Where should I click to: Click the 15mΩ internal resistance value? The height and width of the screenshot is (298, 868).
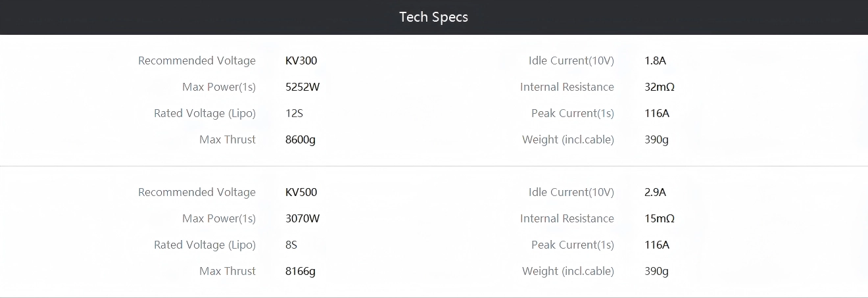[660, 218]
